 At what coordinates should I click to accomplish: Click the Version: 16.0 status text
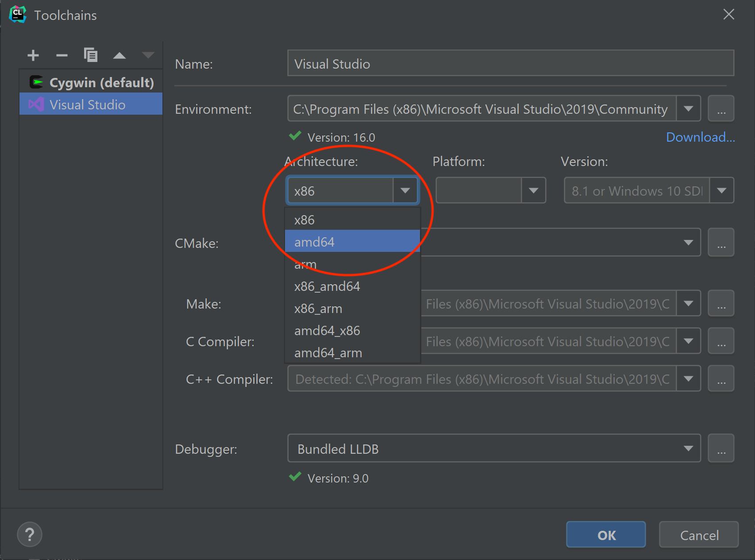pyautogui.click(x=341, y=138)
